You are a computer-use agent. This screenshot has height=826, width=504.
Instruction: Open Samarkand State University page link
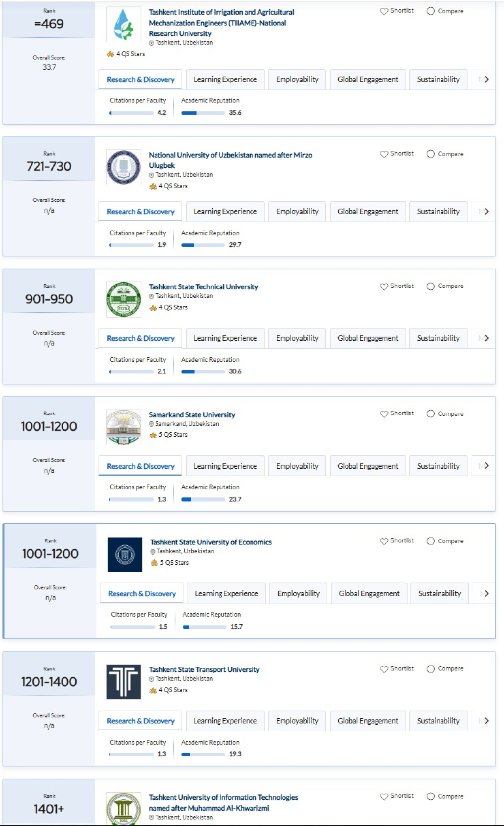tap(192, 415)
